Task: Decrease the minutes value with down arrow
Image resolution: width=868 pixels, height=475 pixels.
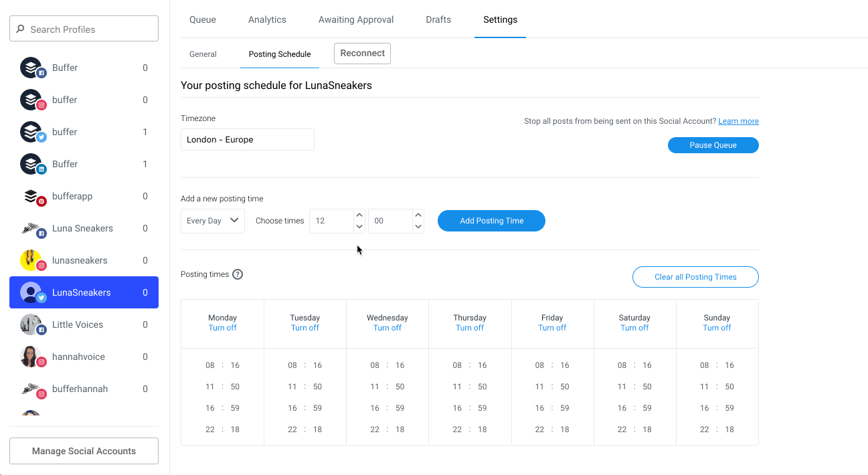Action: 418,227
